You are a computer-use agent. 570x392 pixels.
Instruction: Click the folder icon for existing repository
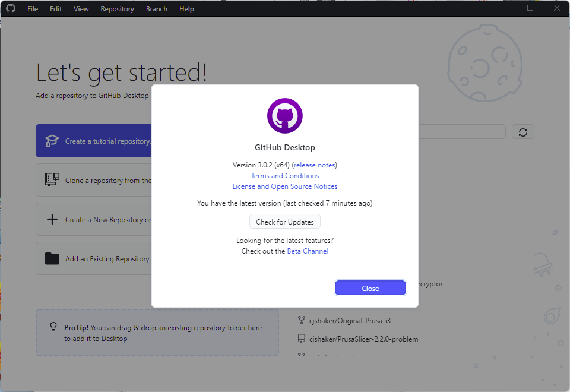(52, 258)
